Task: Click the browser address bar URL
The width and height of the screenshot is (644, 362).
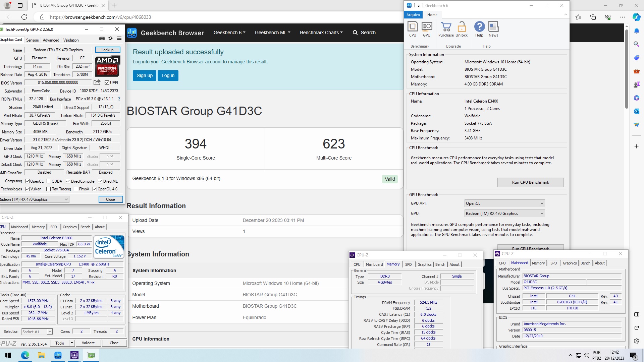Action: tap(100, 17)
